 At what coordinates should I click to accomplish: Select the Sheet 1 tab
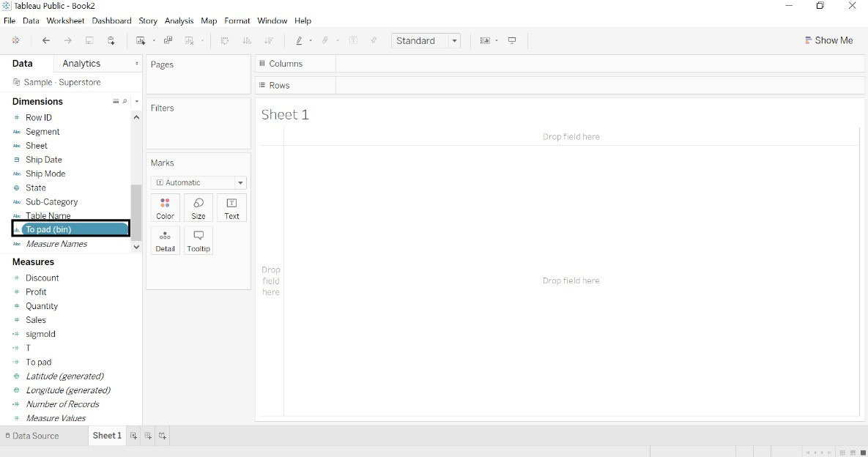(107, 436)
